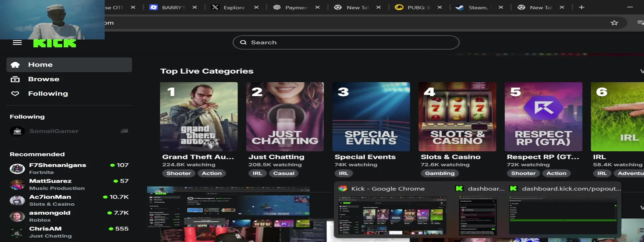Click Ac7ionMan avatar icon
This screenshot has width=644, height=242.
click(17, 200)
